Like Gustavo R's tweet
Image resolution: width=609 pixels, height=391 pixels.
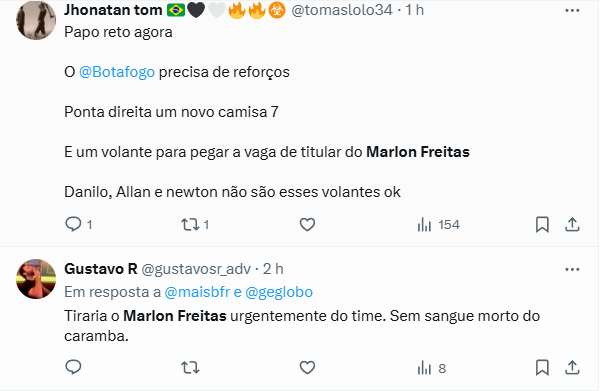tap(307, 367)
